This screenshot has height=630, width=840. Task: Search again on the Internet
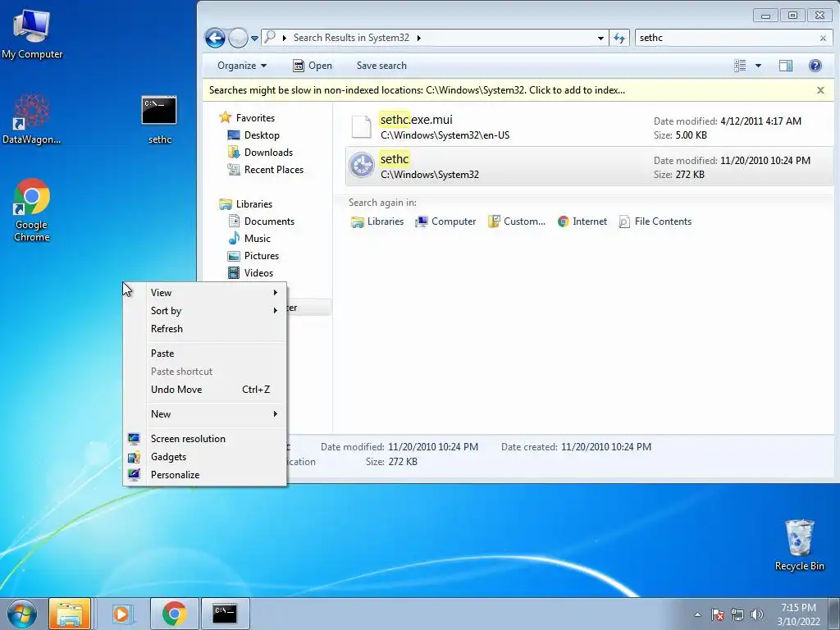point(582,221)
